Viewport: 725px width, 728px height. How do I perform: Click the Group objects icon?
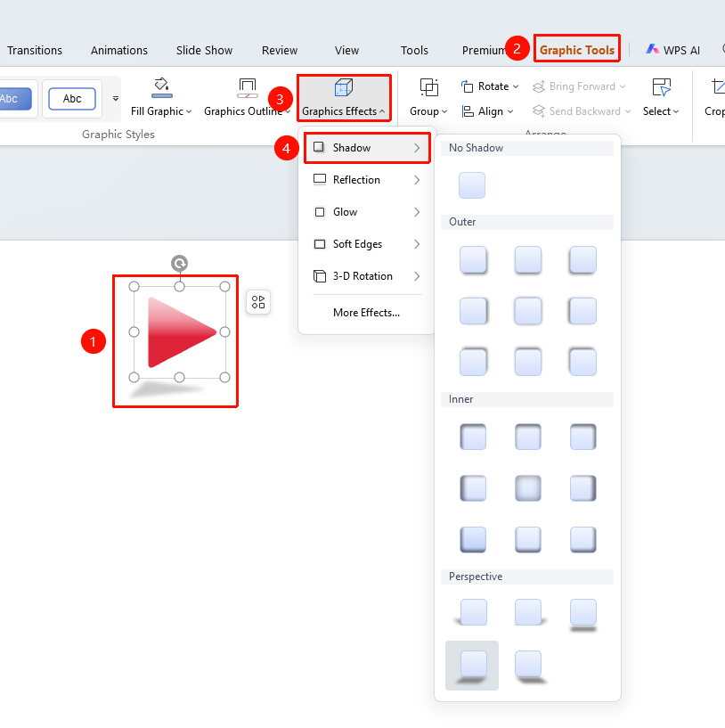(429, 87)
